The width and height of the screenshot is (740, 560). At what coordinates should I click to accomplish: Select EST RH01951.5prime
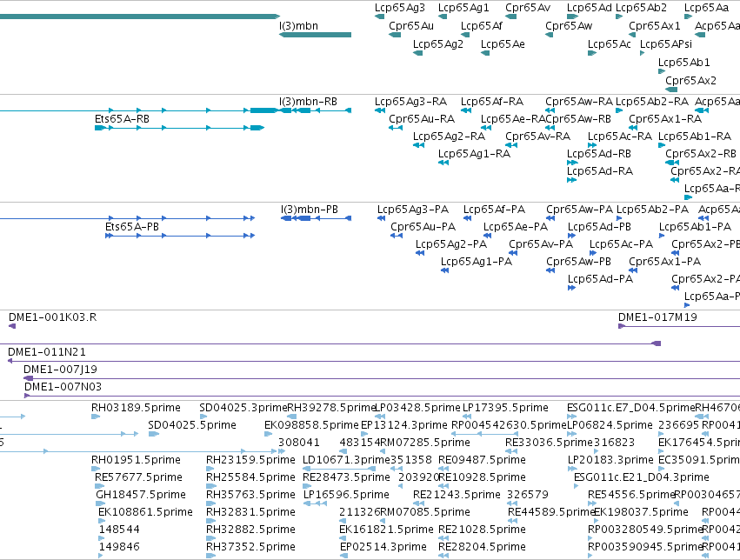click(136, 461)
